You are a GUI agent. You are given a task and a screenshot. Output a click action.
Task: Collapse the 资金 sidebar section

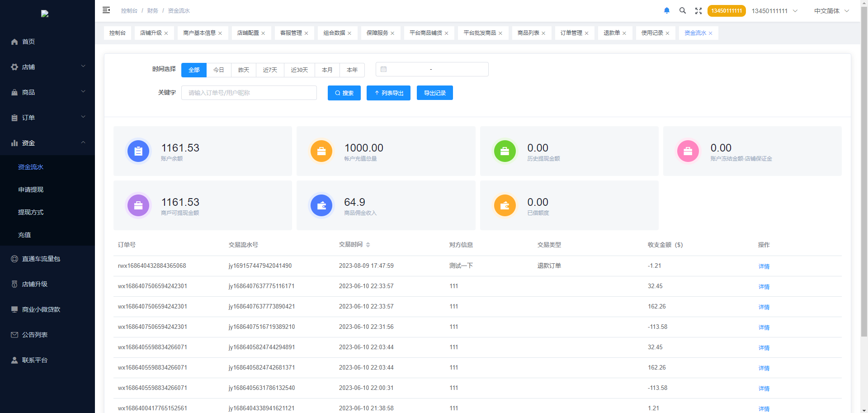coord(47,143)
